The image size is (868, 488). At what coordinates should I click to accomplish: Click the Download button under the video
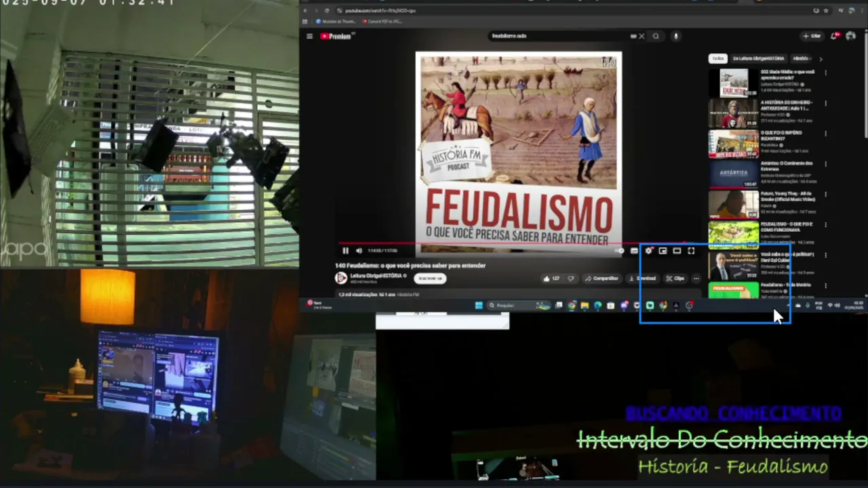pos(642,278)
